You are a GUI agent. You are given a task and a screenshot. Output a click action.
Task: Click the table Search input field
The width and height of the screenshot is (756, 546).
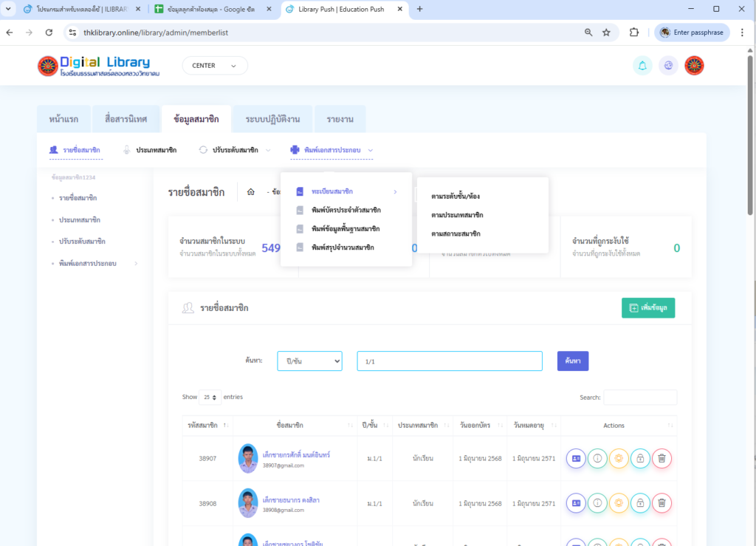point(639,397)
